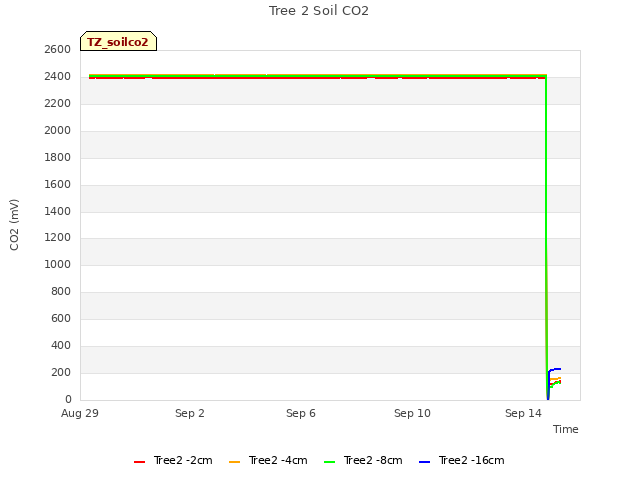Click the Sep 6 axis label
Viewport: 640px width, 480px height.
(x=301, y=413)
